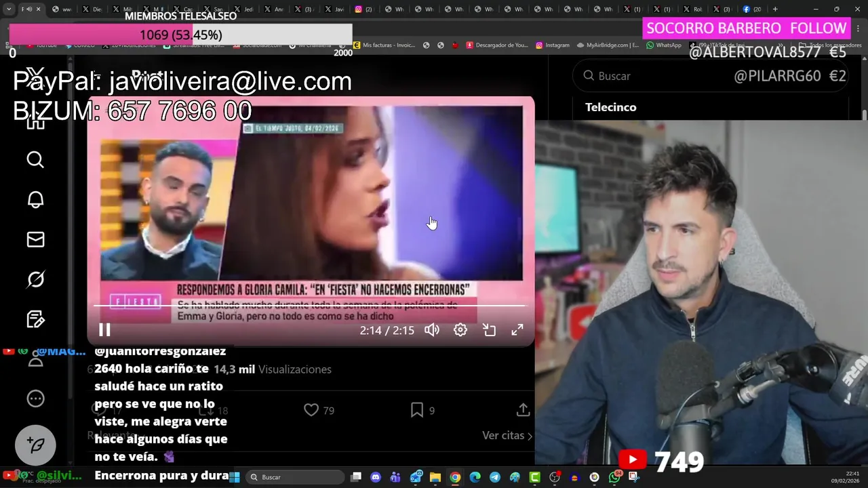Like the post with 79 likes

[x=319, y=410]
